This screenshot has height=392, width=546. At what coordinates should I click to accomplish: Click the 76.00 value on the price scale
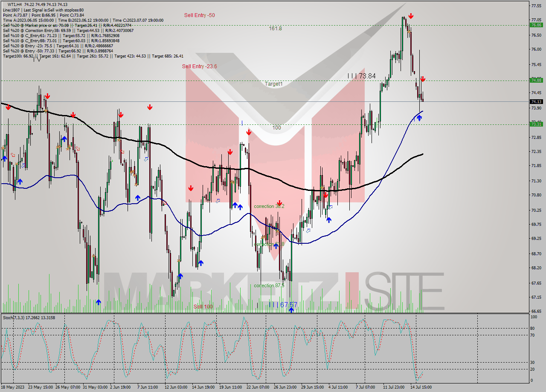536,49
